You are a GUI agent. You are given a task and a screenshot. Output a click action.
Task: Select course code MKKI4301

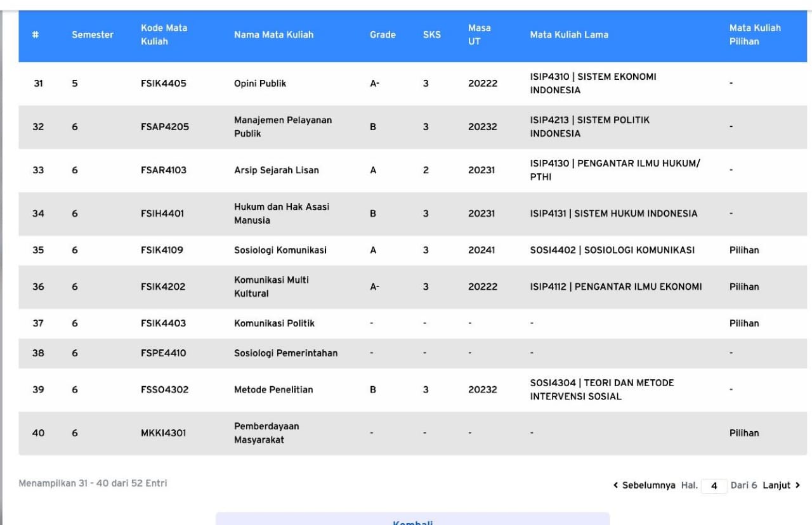pyautogui.click(x=163, y=433)
